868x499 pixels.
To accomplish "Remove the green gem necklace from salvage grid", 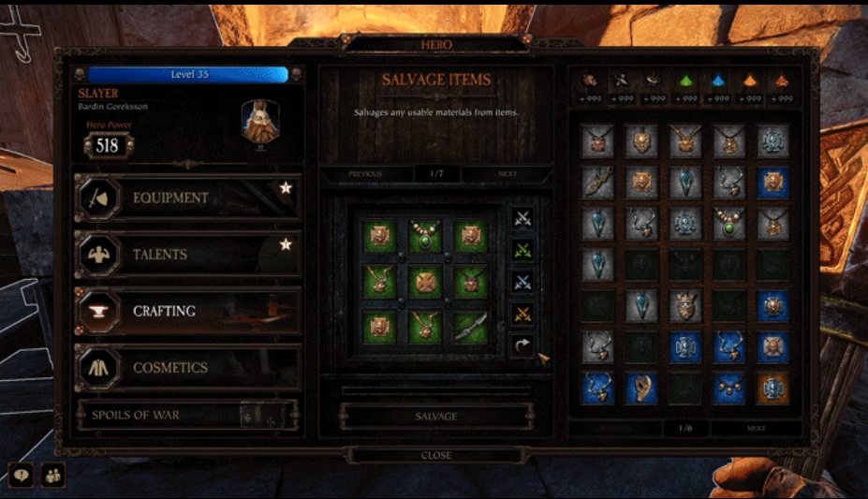I will (x=425, y=235).
